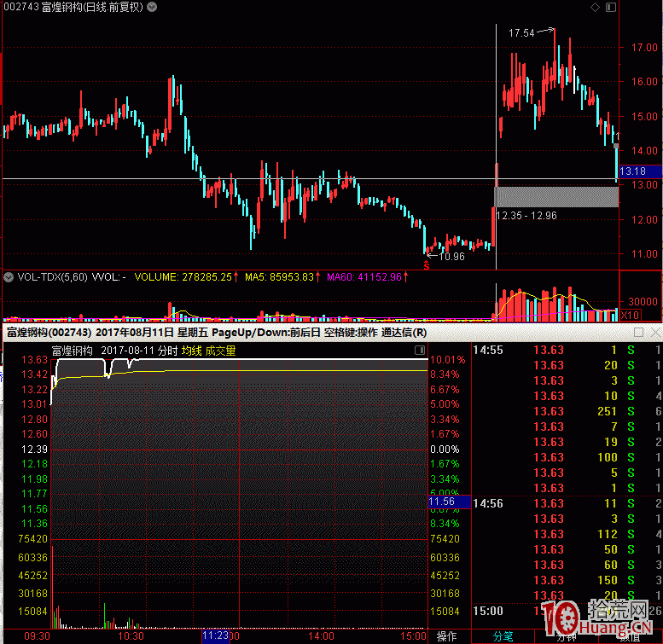
Task: Click the 10.01% label on the percent axis
Action: click(x=448, y=360)
